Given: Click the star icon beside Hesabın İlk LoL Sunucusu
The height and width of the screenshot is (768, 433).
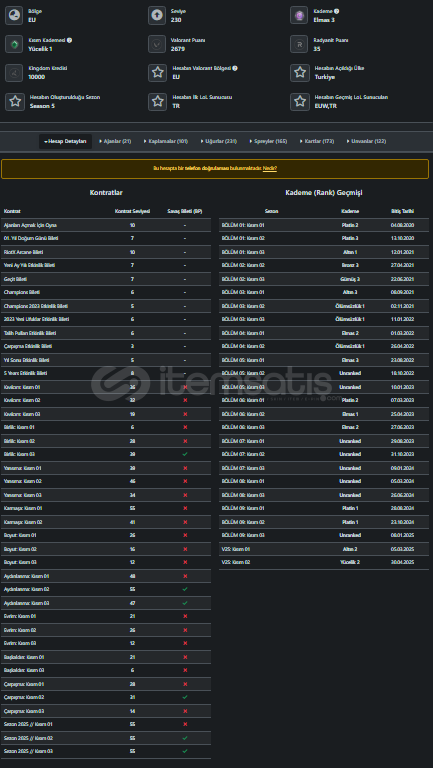Looking at the screenshot, I should click(x=157, y=101).
